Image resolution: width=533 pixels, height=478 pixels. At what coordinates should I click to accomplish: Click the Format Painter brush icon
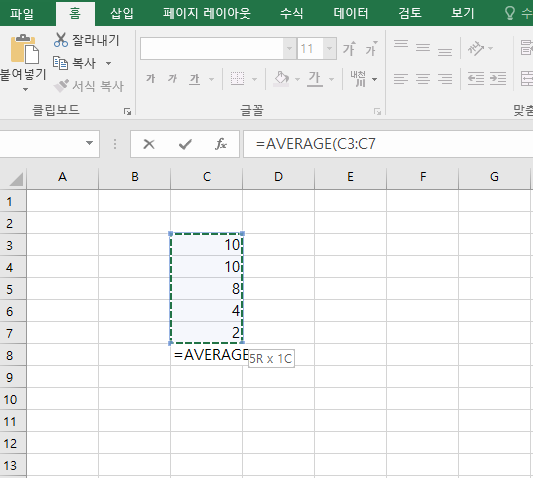[x=61, y=86]
